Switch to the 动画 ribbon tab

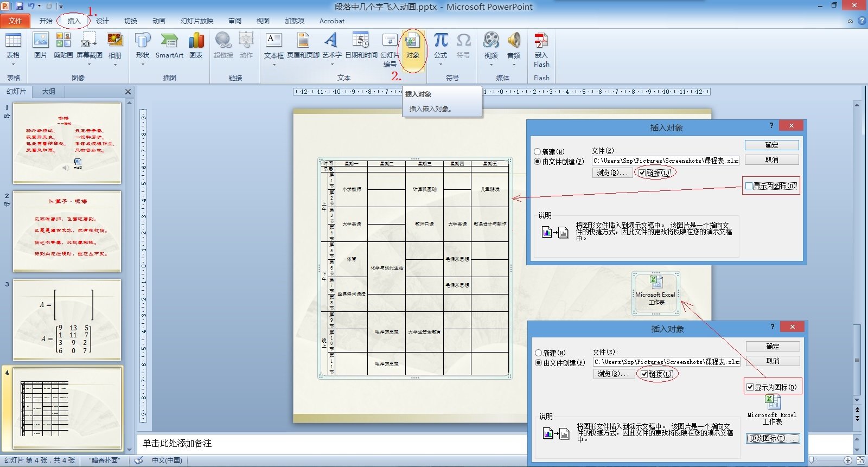point(159,21)
